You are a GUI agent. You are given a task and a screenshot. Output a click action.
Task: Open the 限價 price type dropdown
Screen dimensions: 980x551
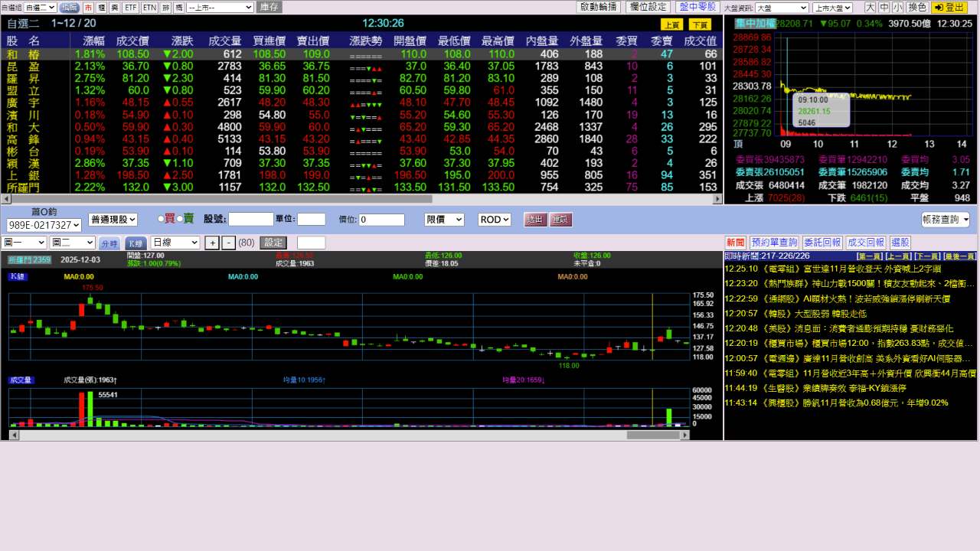pyautogui.click(x=444, y=220)
